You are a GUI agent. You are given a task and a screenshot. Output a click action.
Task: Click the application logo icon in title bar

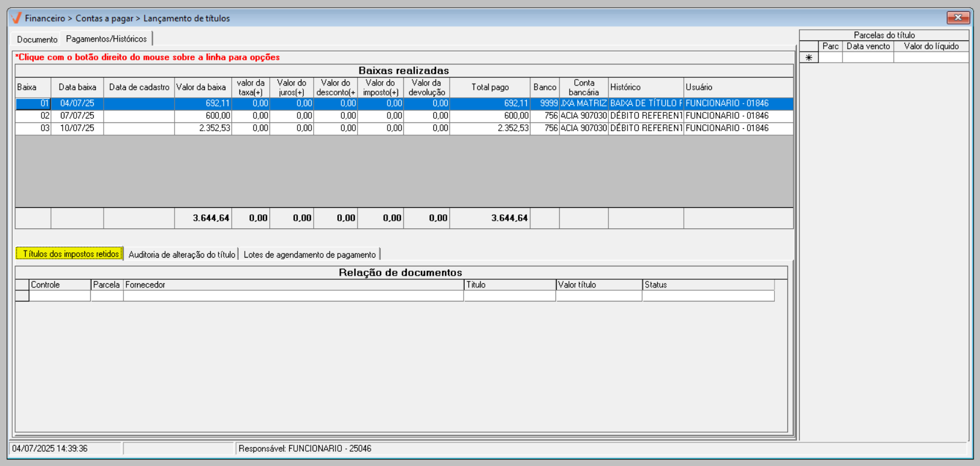16,18
